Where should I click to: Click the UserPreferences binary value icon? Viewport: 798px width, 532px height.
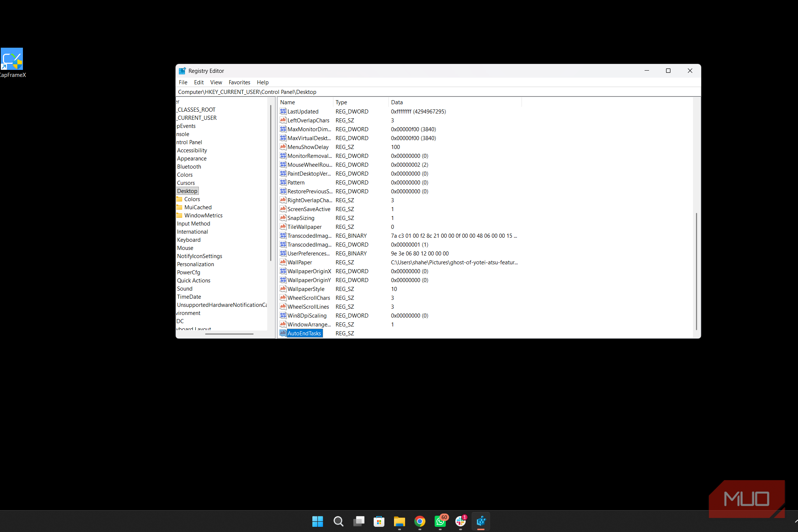pos(283,253)
